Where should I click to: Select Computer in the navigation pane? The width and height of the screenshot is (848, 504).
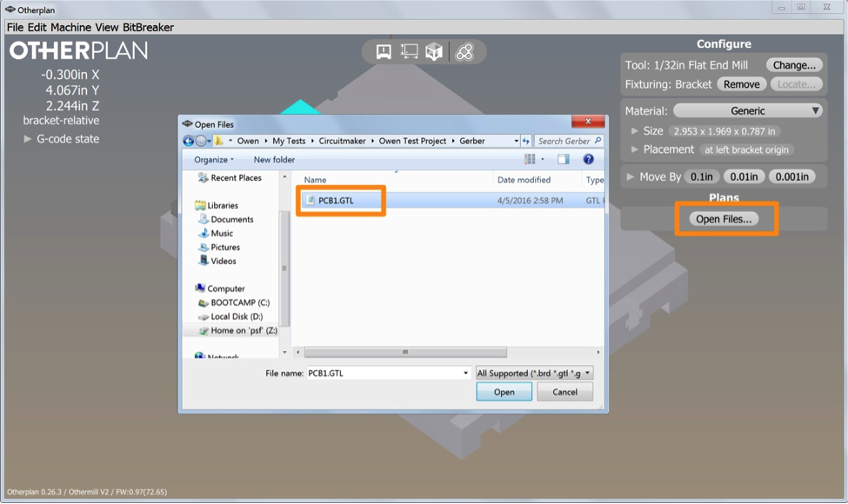[x=219, y=288]
